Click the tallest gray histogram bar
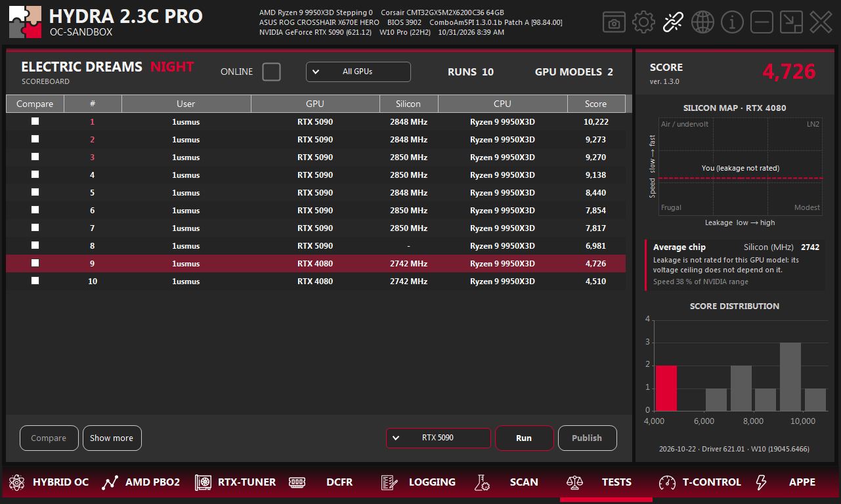 tap(790, 377)
